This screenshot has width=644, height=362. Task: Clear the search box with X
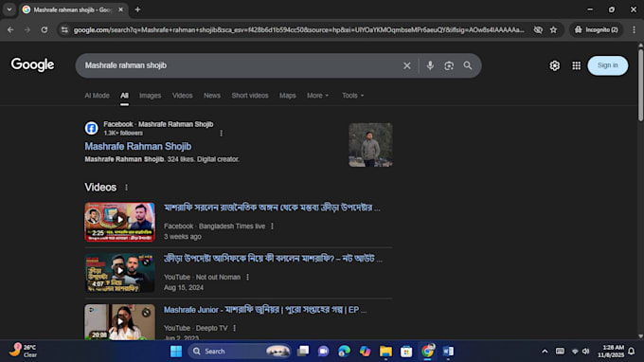(x=407, y=65)
